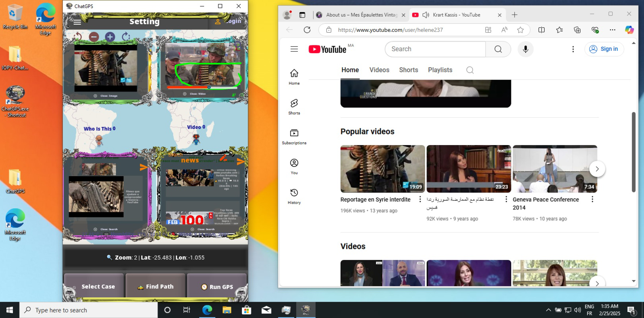This screenshot has width=644, height=318.
Task: Open 'You' in the YouTube sidebar
Action: point(294,167)
